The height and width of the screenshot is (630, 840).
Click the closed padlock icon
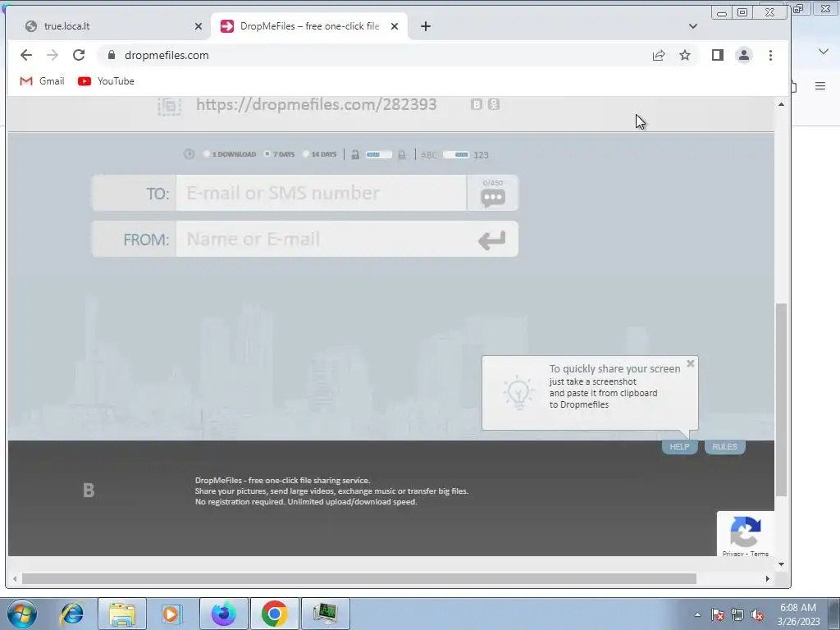[x=402, y=155]
